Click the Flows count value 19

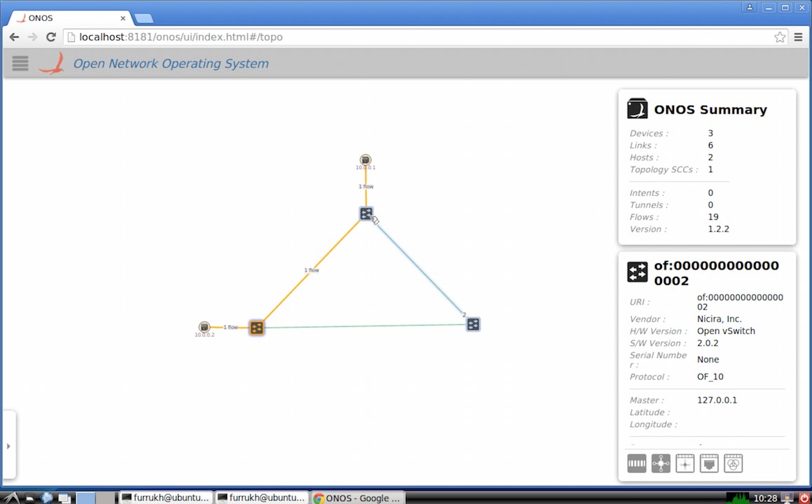[x=713, y=217]
